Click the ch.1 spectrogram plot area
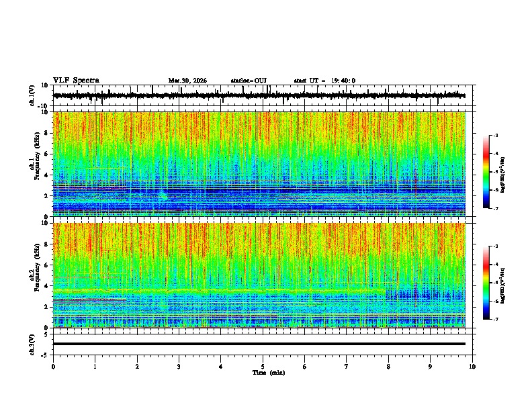The width and height of the screenshot is (532, 411). coord(259,164)
